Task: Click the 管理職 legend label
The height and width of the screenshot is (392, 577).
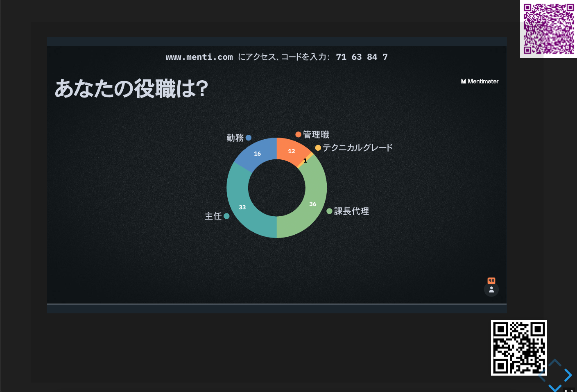Action: click(x=316, y=134)
